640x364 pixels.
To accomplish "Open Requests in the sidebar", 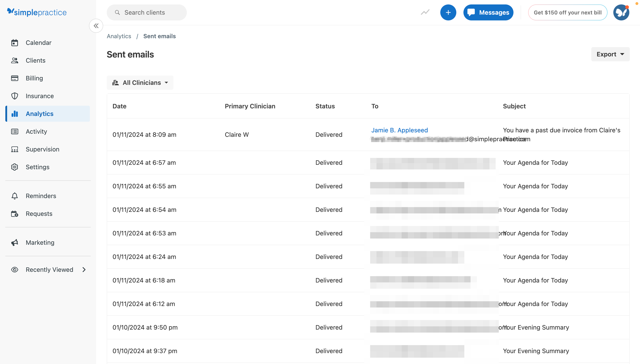I will pos(48,214).
